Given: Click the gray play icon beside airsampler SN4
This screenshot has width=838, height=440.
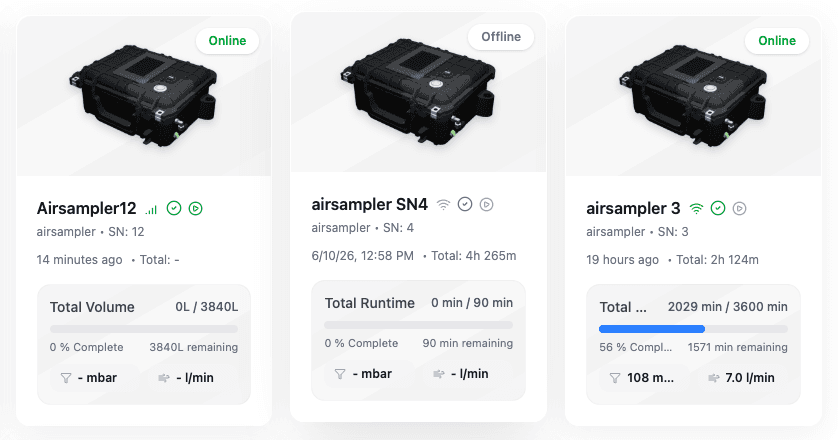Looking at the screenshot, I should click(486, 204).
